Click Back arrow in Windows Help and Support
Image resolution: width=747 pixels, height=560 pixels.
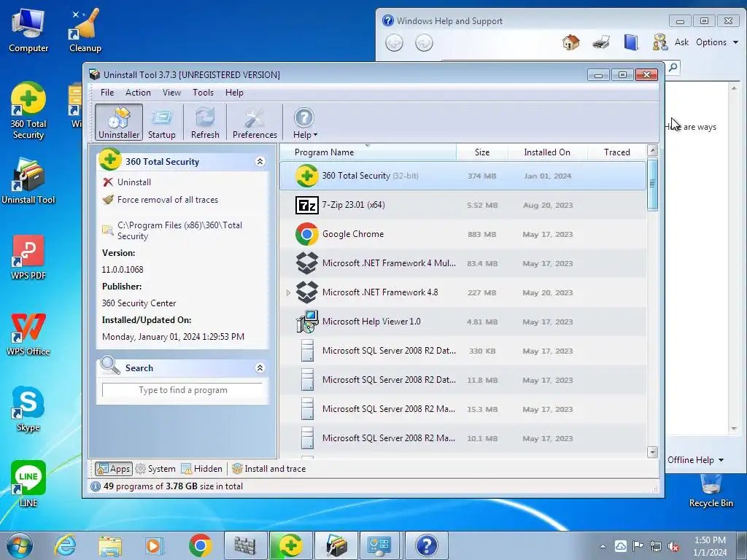[x=394, y=43]
